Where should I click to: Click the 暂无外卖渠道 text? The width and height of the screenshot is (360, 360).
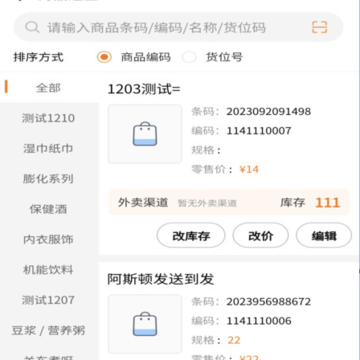[x=207, y=203]
